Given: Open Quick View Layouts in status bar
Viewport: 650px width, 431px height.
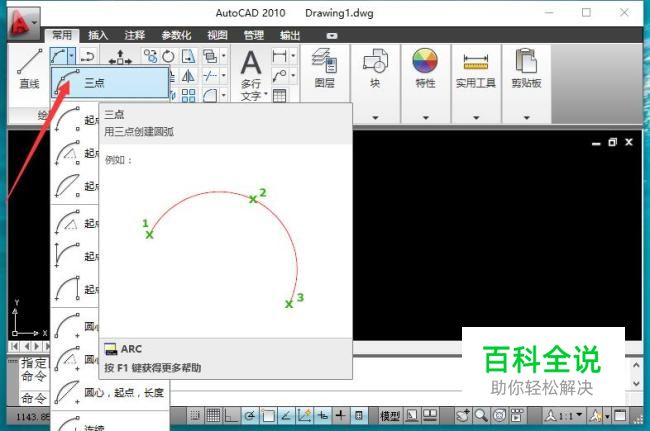Looking at the screenshot, I should [412, 415].
